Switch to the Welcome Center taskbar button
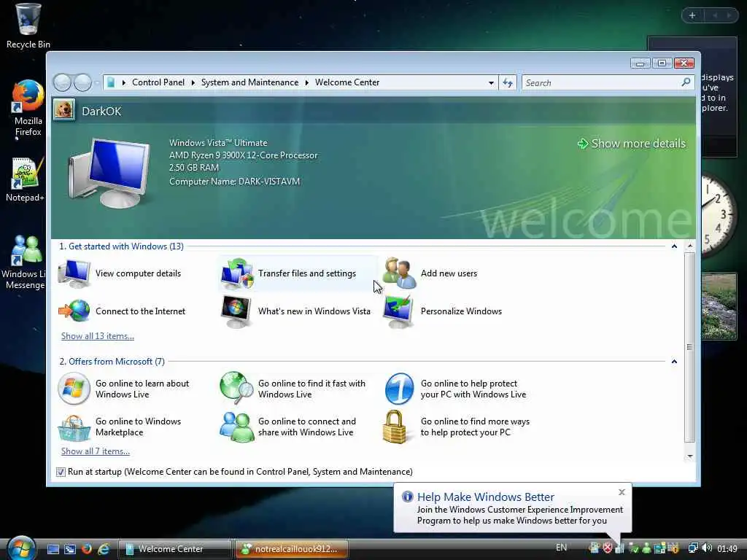 click(x=174, y=549)
